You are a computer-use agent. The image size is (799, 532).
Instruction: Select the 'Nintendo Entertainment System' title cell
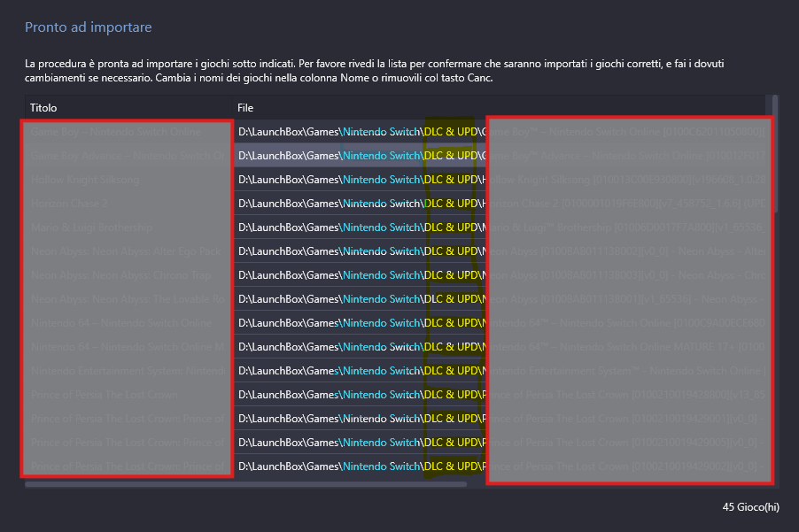click(x=128, y=371)
